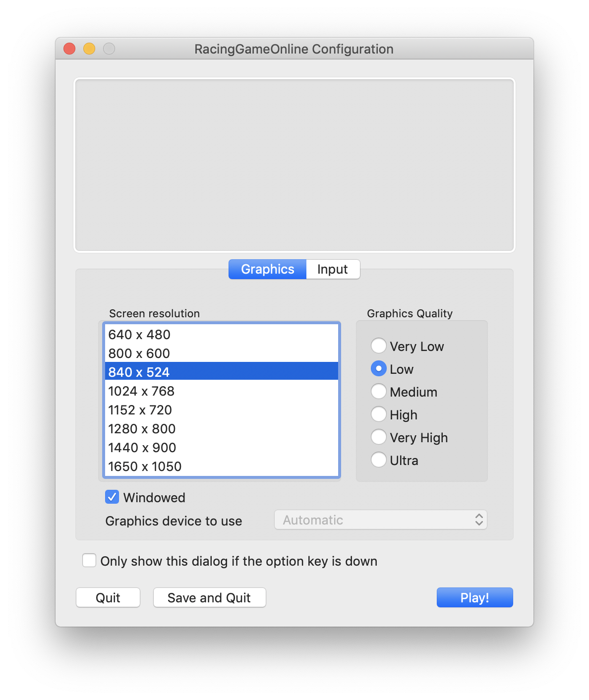This screenshot has height=700, width=589.
Task: Switch to the Input tab
Action: click(x=333, y=269)
